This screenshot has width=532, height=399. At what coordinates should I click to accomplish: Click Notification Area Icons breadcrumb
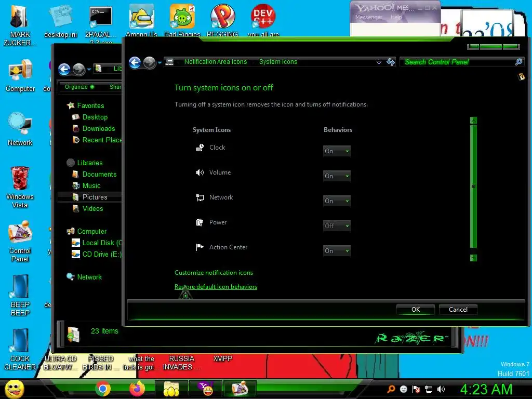tap(216, 62)
